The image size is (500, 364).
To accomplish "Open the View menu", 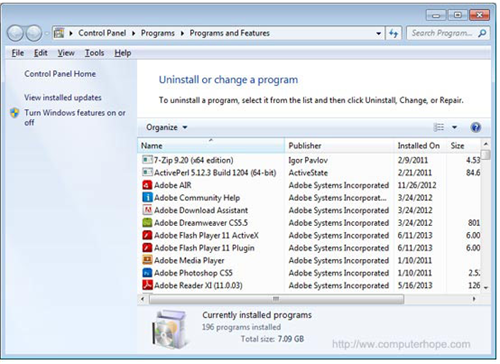I will tap(66, 53).
